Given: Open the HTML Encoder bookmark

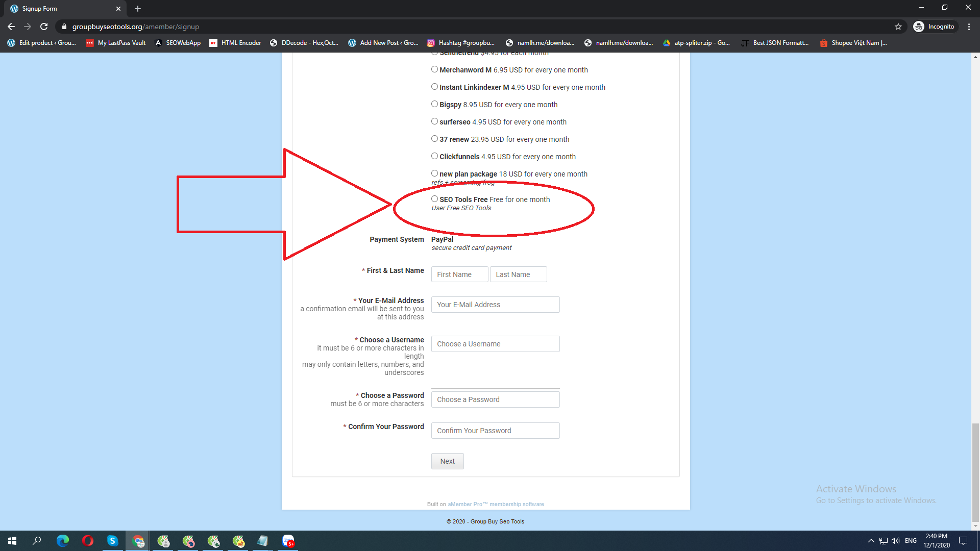Looking at the screenshot, I should tap(235, 43).
